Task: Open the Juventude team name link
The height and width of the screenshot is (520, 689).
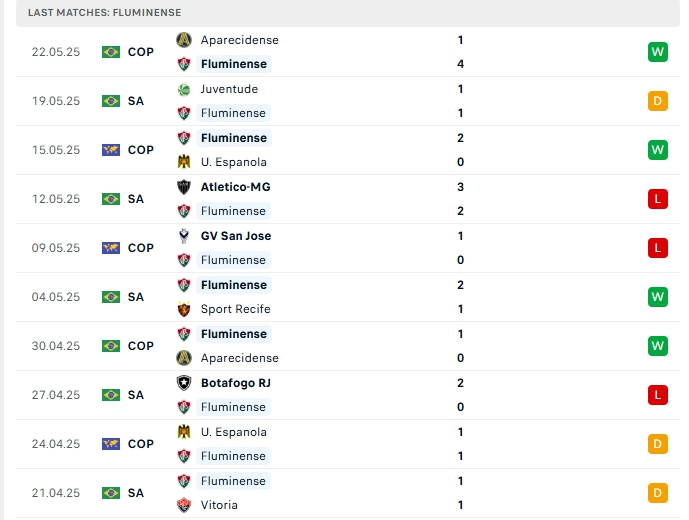Action: (x=229, y=89)
